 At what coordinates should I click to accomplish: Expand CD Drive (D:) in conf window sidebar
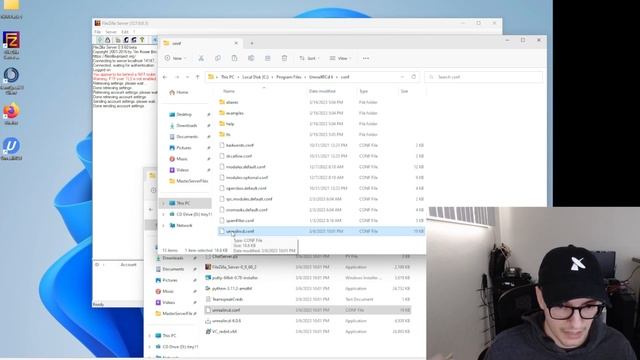pyautogui.click(x=164, y=214)
